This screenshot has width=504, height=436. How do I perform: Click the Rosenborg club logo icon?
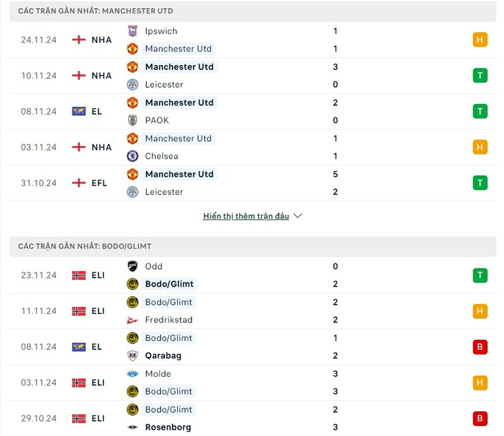132,427
